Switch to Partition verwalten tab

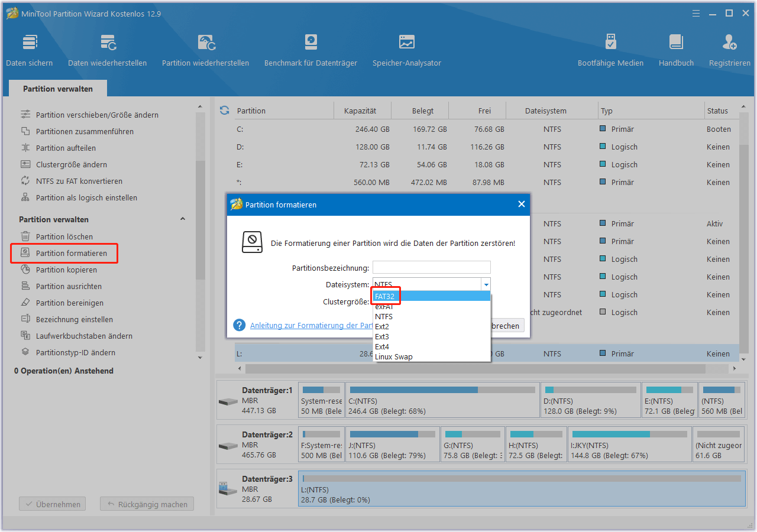point(58,89)
